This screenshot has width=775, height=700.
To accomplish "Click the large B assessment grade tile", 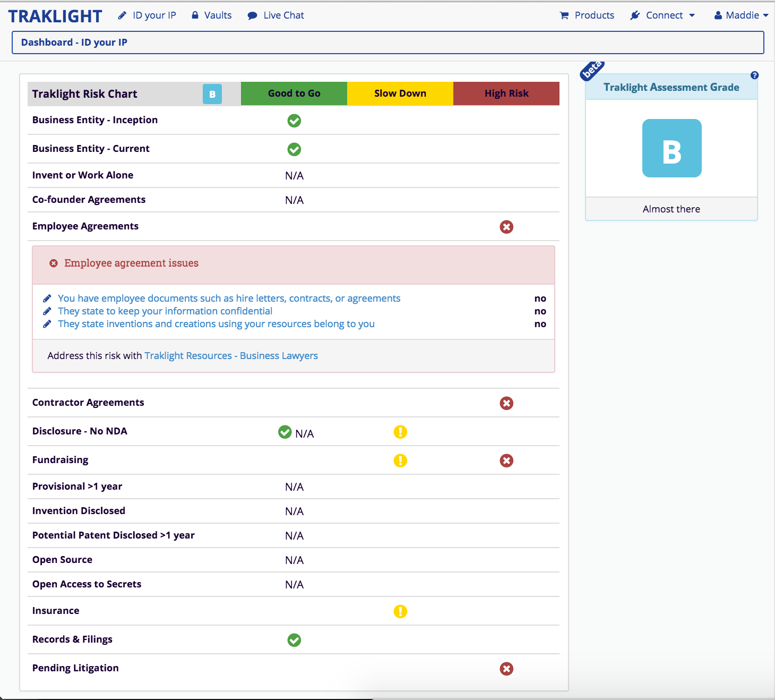I will pos(671,148).
